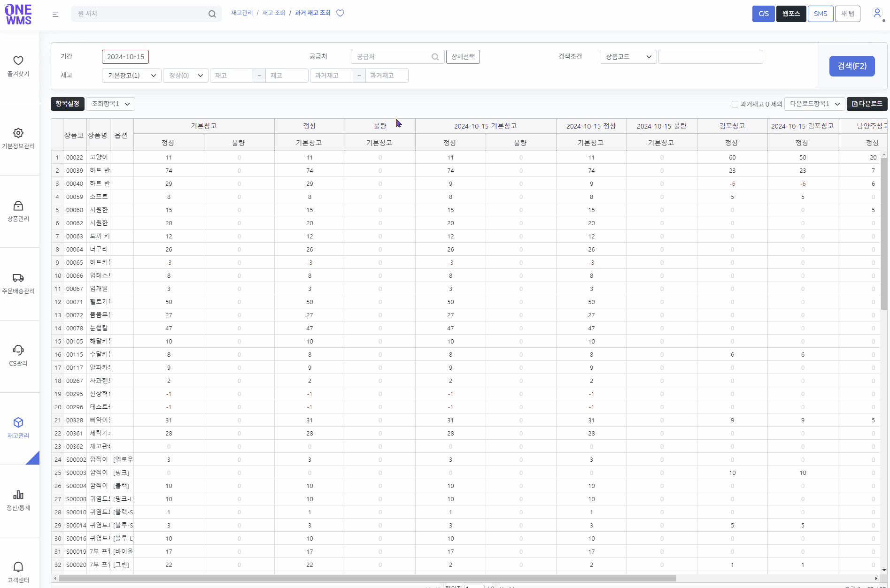Click the 2024-10-15 기본창고 column header
This screenshot has width=890, height=588.
coord(486,126)
